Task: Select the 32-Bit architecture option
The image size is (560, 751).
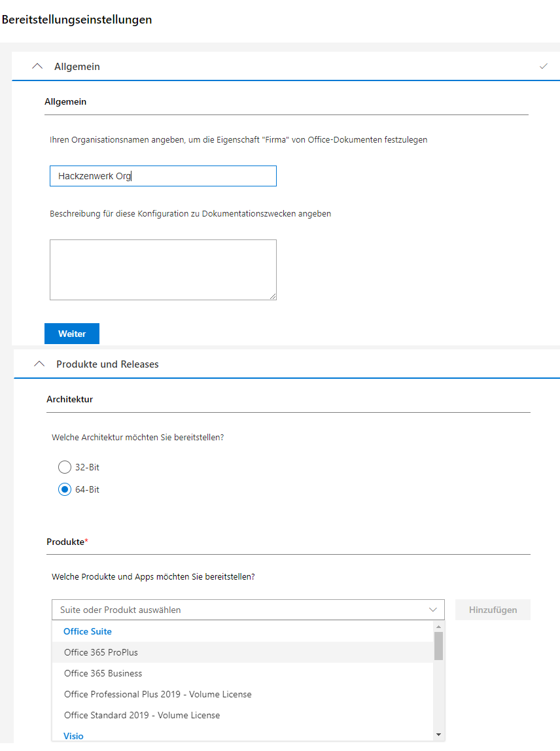Action: tap(65, 468)
